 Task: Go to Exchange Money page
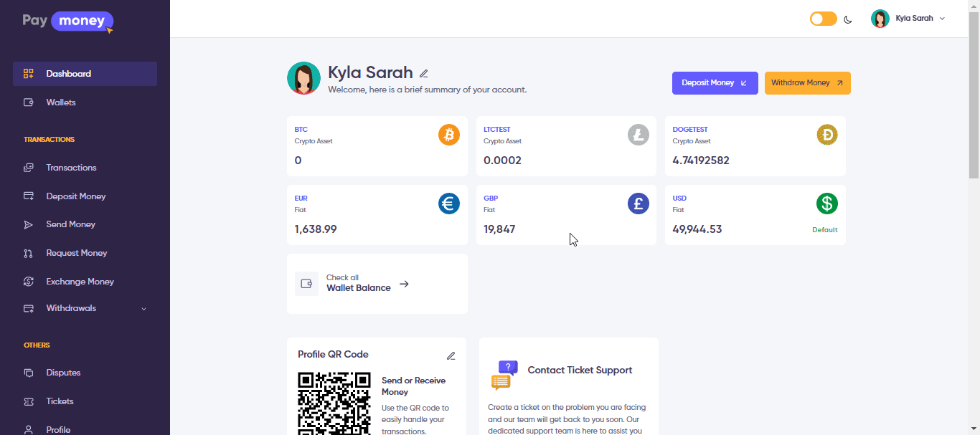tap(80, 282)
